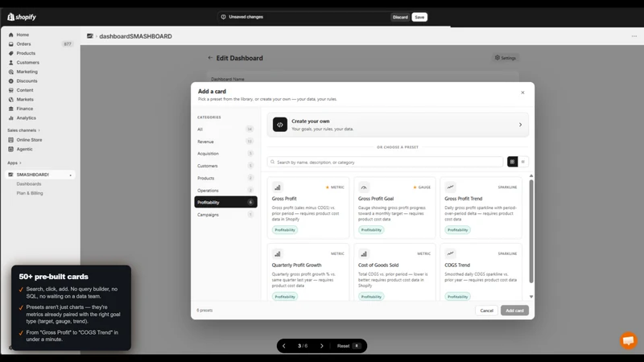
Task: Go to next tour step
Action: [x=321, y=346]
